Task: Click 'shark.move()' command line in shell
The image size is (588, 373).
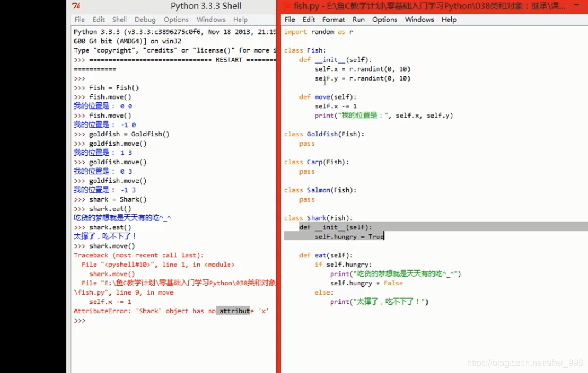Action: 105,246
